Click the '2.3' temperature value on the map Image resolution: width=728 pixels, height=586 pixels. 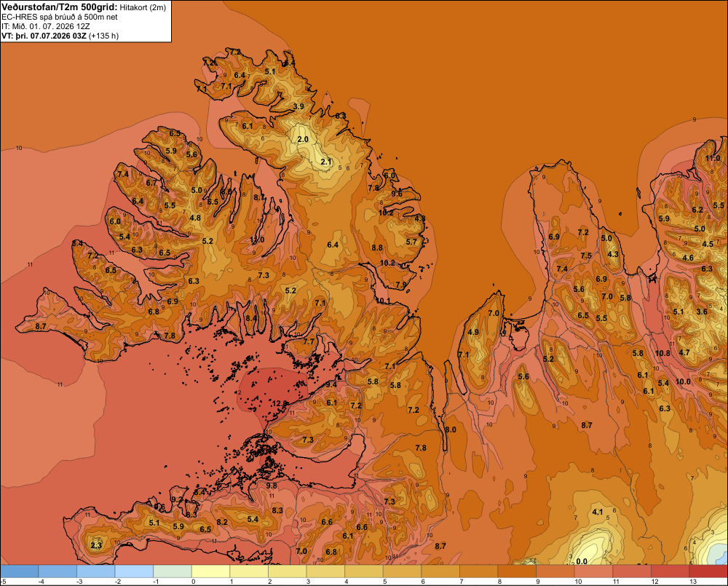pos(96,545)
